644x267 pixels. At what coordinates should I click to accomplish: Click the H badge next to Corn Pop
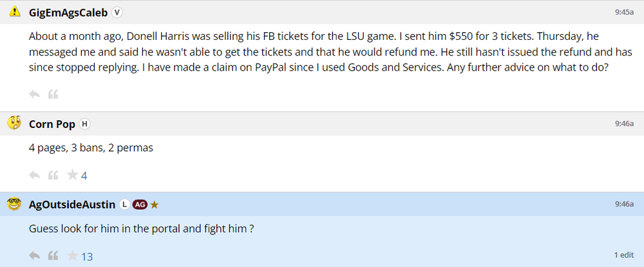[84, 124]
